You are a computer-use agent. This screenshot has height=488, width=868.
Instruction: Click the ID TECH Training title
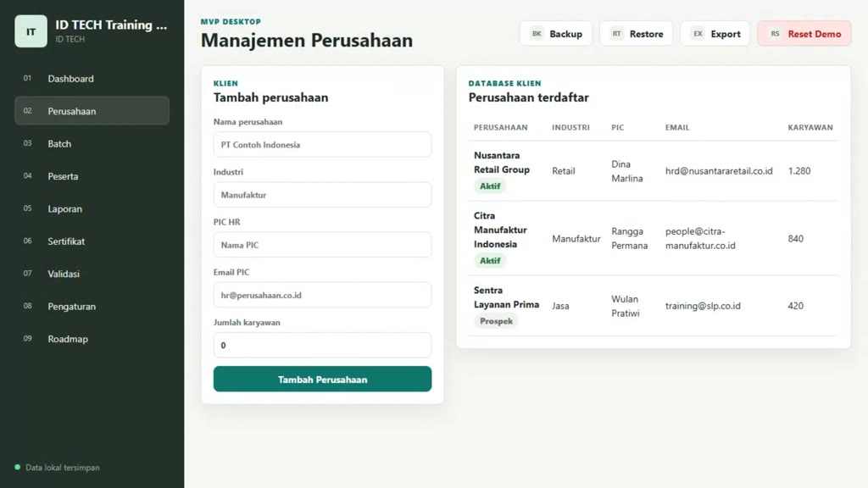coord(111,25)
